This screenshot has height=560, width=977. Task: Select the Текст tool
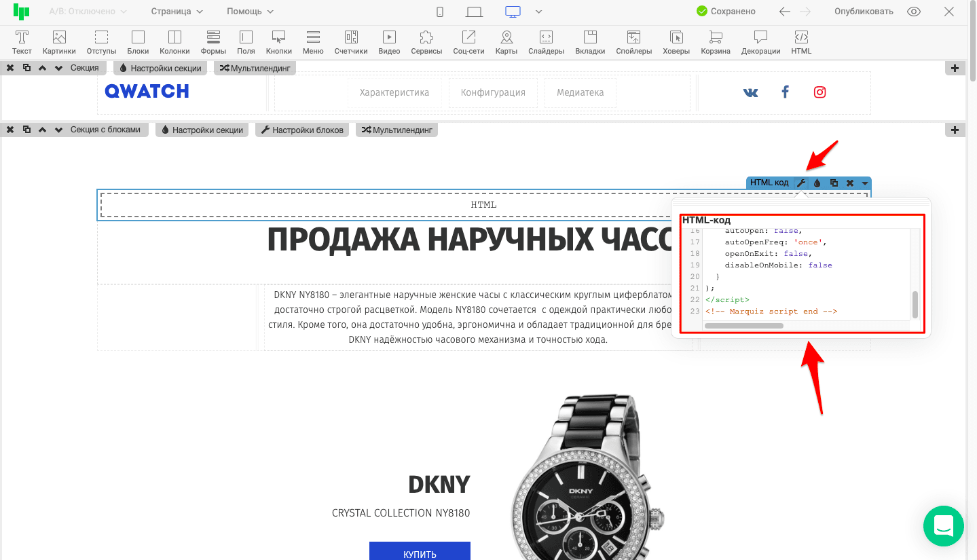tap(22, 42)
